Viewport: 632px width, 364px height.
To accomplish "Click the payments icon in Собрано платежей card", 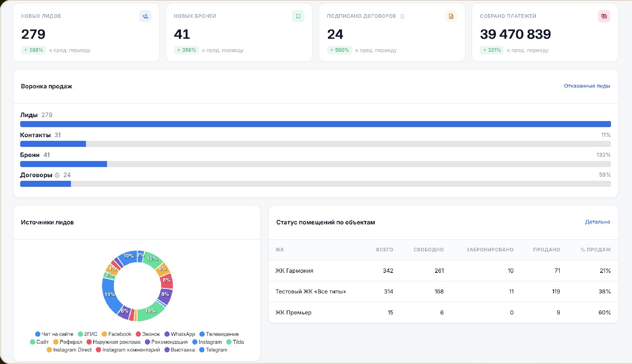I will pyautogui.click(x=604, y=16).
